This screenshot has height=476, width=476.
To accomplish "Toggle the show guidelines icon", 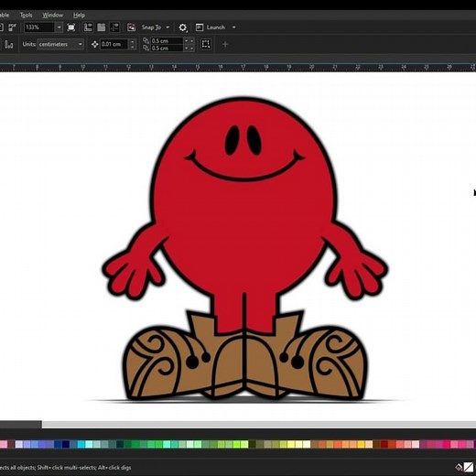I will click(x=114, y=27).
